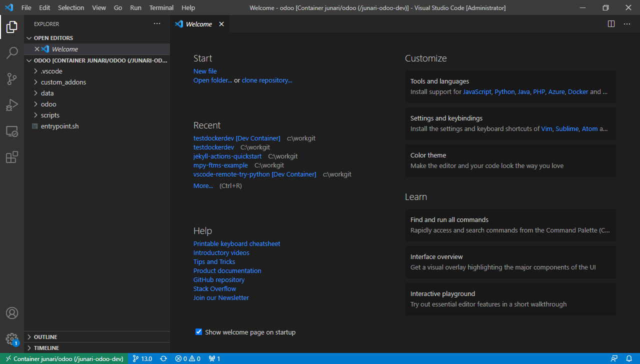Image resolution: width=640 pixels, height=364 pixels.
Task: Click the More... recent link
Action: (203, 185)
